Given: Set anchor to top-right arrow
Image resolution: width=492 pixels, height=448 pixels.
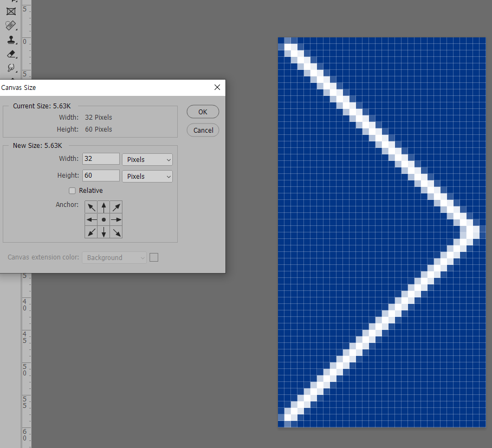Looking at the screenshot, I should 116,207.
